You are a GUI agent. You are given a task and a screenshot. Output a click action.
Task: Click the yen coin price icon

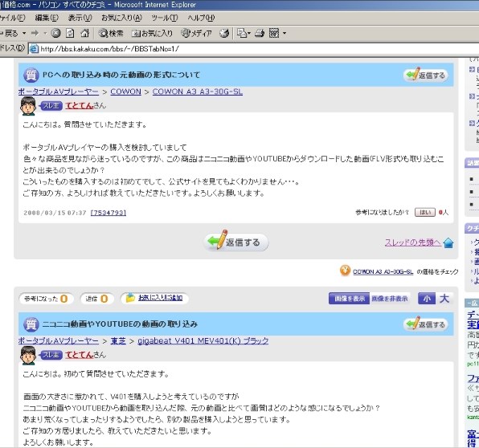[346, 271]
